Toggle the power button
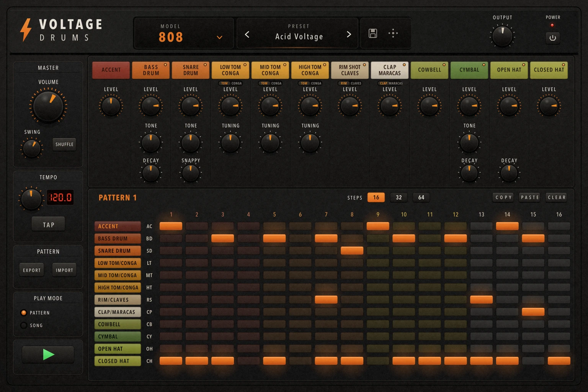Screen dimensions: 588x392 point(552,38)
